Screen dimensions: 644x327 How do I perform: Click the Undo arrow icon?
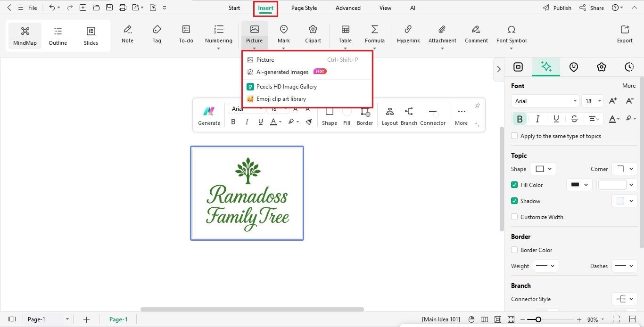(52, 8)
